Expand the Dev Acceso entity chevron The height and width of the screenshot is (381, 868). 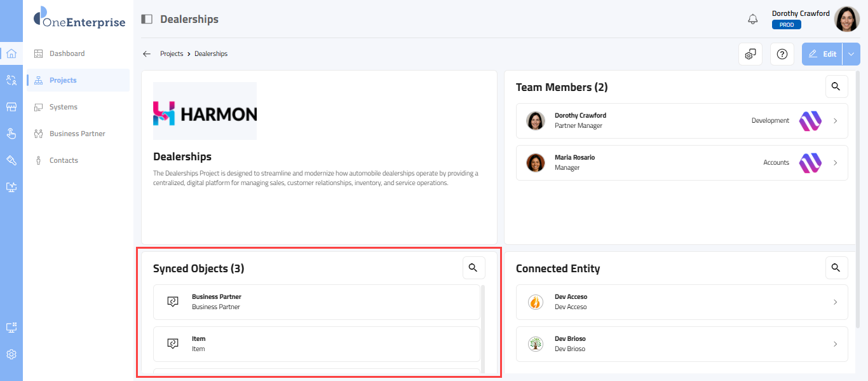point(836,302)
